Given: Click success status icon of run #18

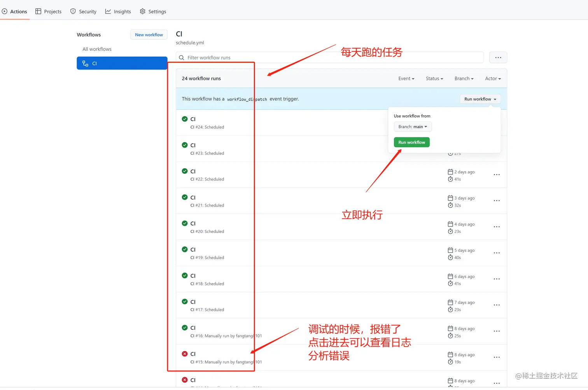Looking at the screenshot, I should tap(185, 275).
